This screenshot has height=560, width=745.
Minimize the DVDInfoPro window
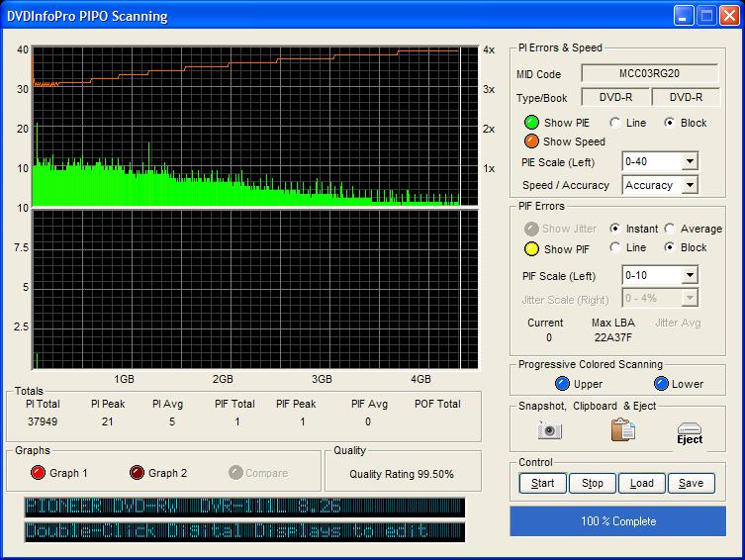(683, 16)
